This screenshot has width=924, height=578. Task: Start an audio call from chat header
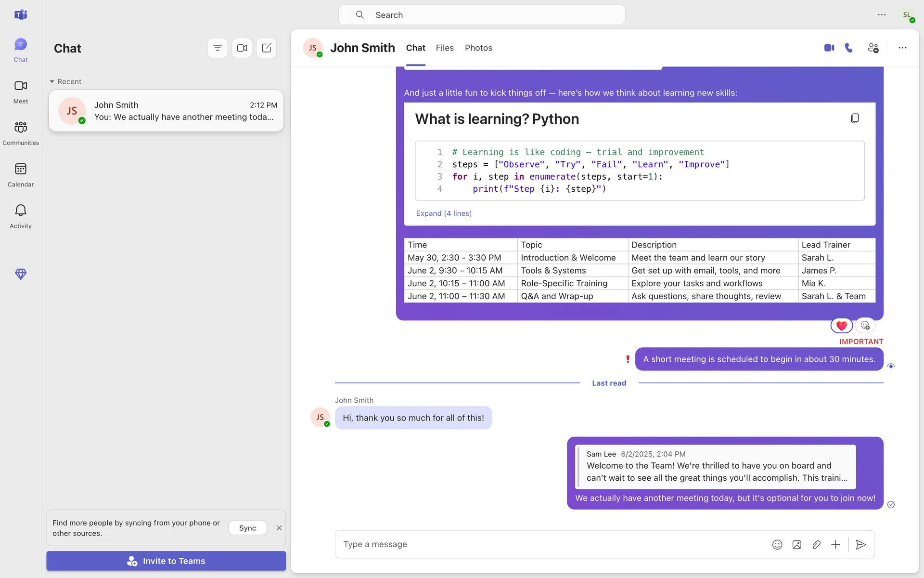click(849, 48)
